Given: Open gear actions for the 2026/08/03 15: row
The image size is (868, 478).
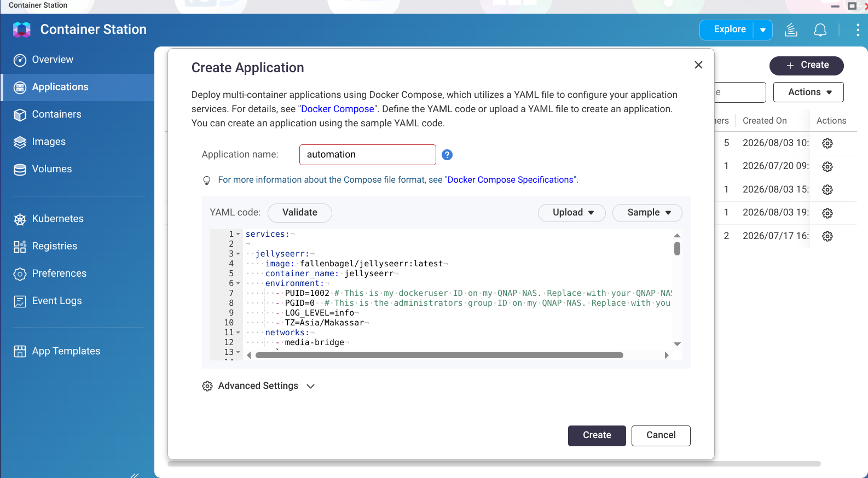Looking at the screenshot, I should 828,190.
